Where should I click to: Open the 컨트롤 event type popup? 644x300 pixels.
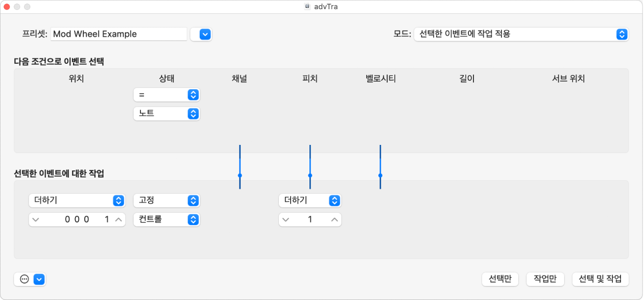[x=166, y=220]
